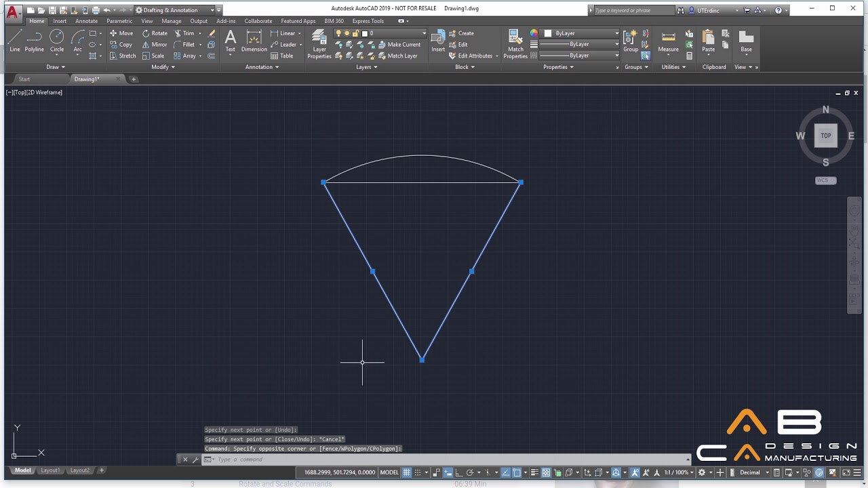Click Match Properties tool
The width and height of the screenshot is (868, 488).
(x=515, y=44)
